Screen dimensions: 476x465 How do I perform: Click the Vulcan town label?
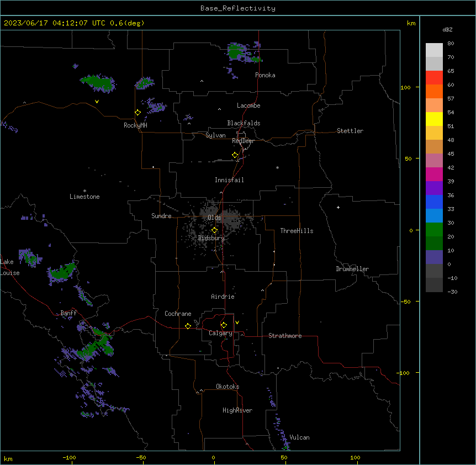pyautogui.click(x=300, y=437)
